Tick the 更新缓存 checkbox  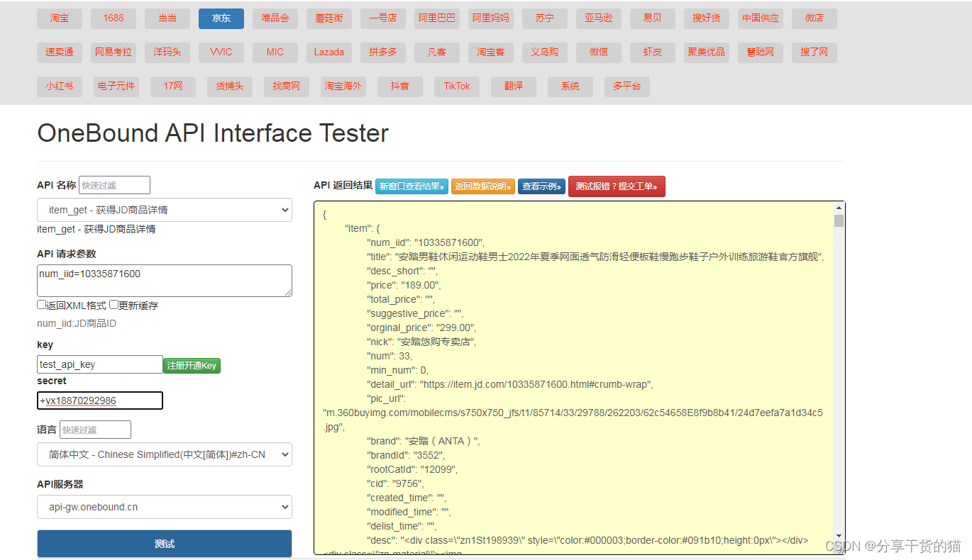point(114,305)
